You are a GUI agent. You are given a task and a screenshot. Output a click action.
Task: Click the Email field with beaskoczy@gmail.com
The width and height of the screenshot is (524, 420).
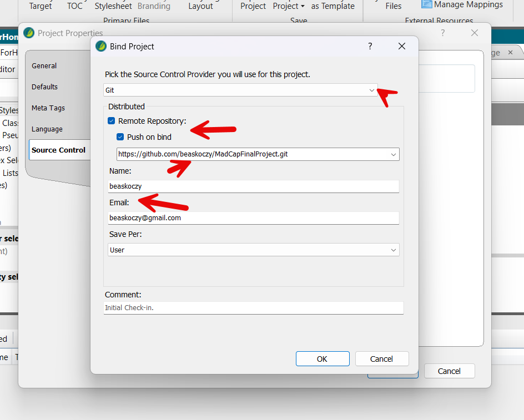click(x=253, y=218)
